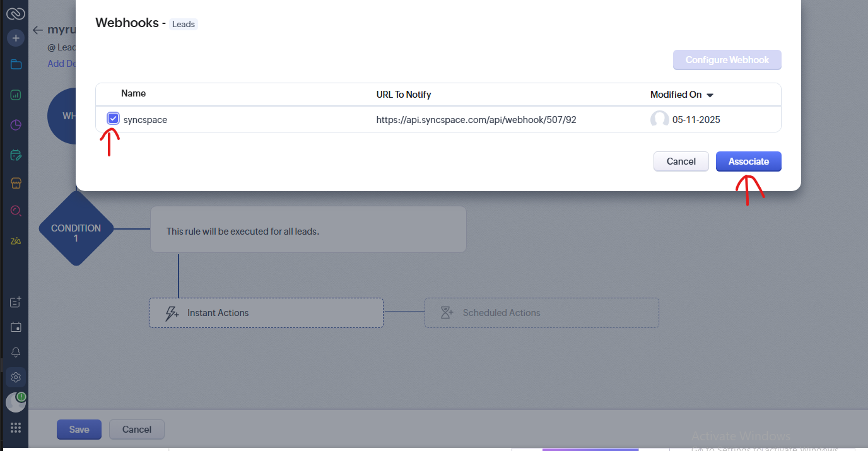This screenshot has height=451, width=868.
Task: Open the calendar edit icon in the sidebar
Action: 16,155
